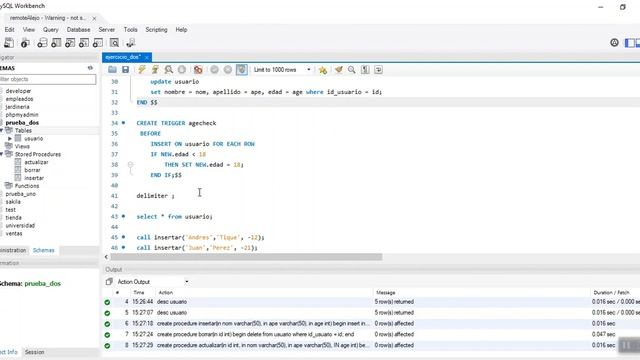The image size is (640, 360).
Task: Collapse the code fold at line 38
Action: pos(130,164)
